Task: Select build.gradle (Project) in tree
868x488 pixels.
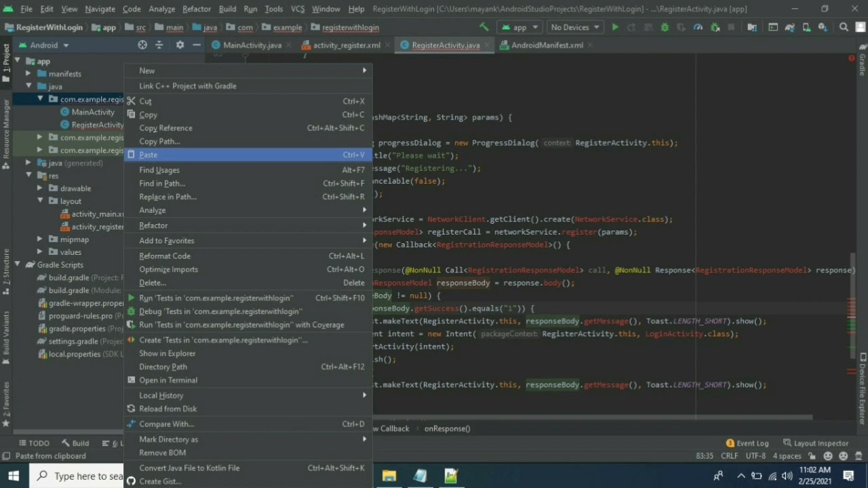Action: [80, 278]
